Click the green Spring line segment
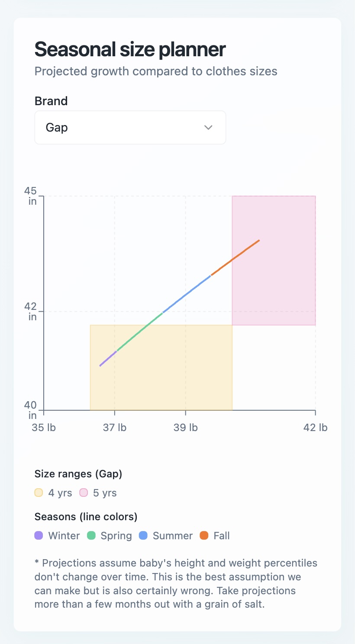 pyautogui.click(x=139, y=332)
